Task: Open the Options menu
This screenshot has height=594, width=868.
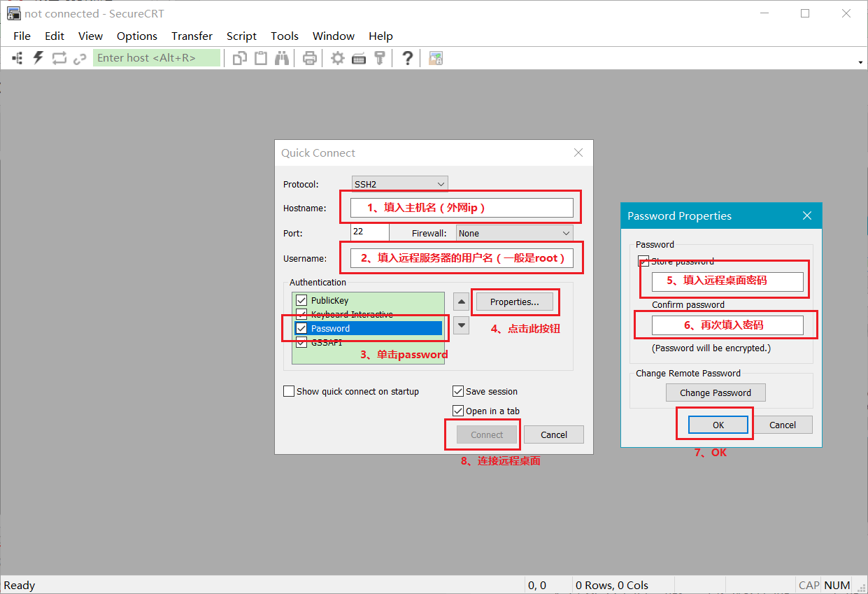Action: point(137,36)
